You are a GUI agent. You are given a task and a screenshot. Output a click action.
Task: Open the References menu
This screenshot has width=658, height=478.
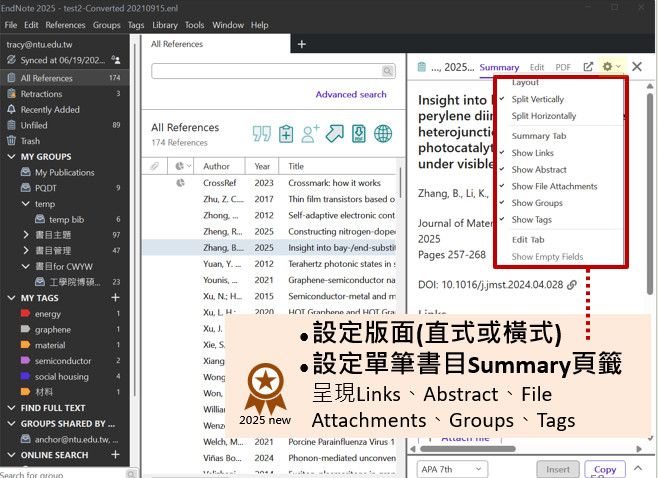65,25
